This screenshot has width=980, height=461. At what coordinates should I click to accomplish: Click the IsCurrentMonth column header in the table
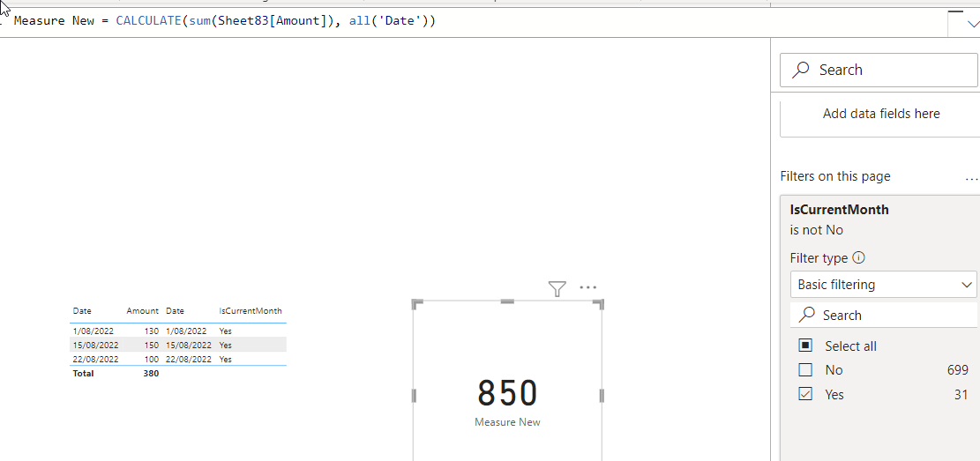coord(250,310)
